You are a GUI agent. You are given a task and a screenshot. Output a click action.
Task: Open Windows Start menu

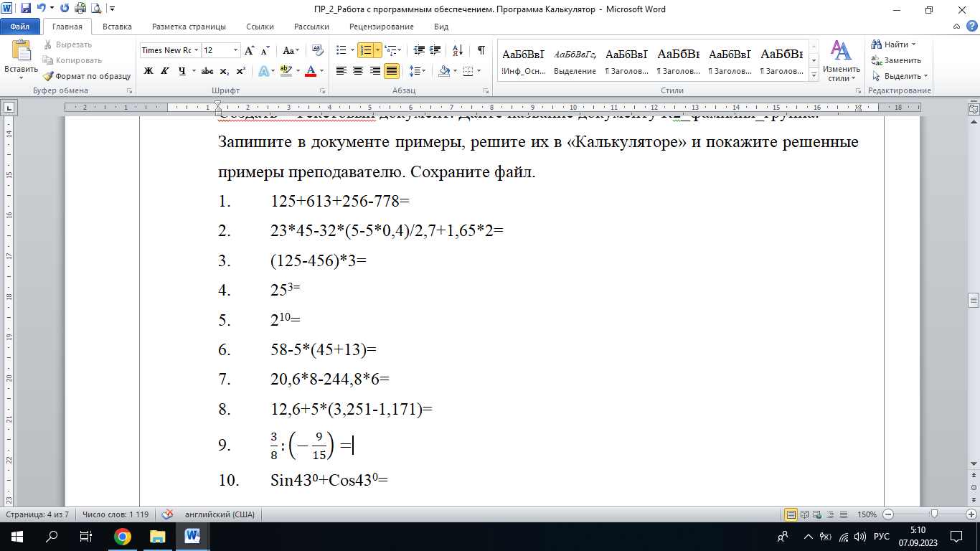[17, 537]
